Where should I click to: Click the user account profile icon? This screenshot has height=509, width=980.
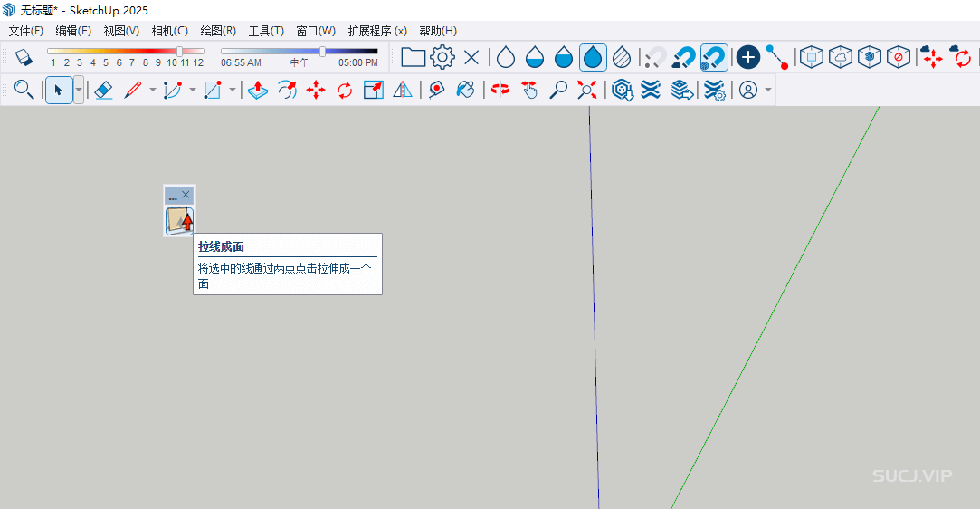[x=748, y=90]
